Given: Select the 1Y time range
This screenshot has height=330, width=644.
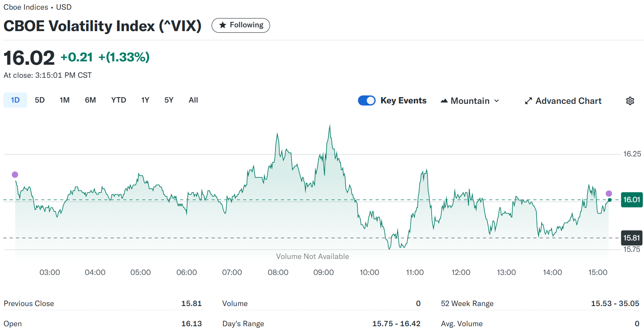Looking at the screenshot, I should (145, 100).
